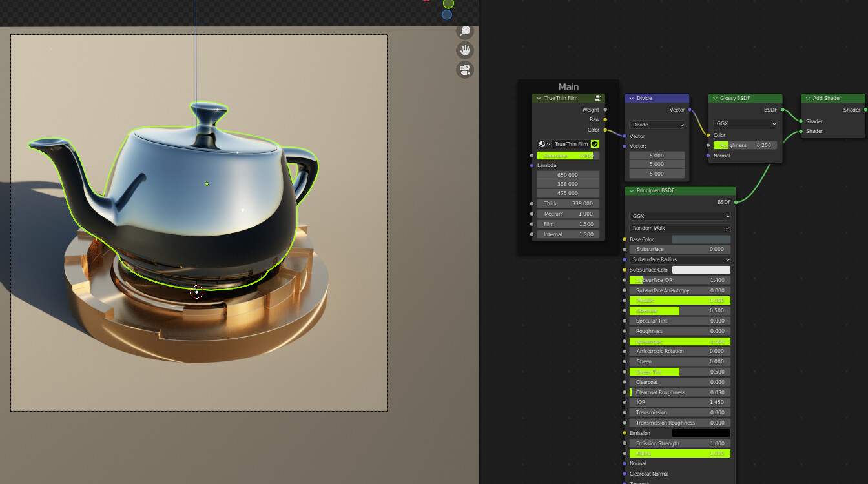868x484 pixels.
Task: Open the node tree browse sphere icon
Action: point(544,144)
